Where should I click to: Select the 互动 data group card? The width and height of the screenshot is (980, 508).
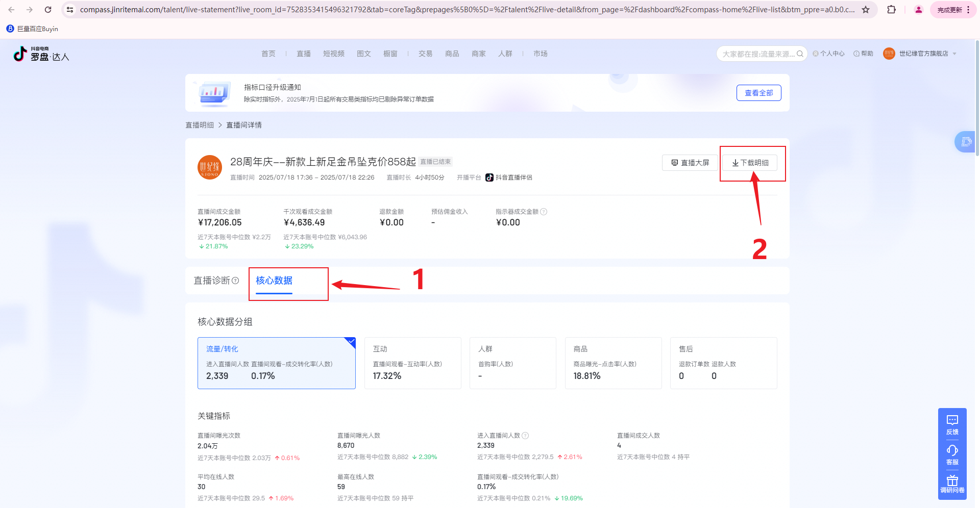[x=412, y=363]
